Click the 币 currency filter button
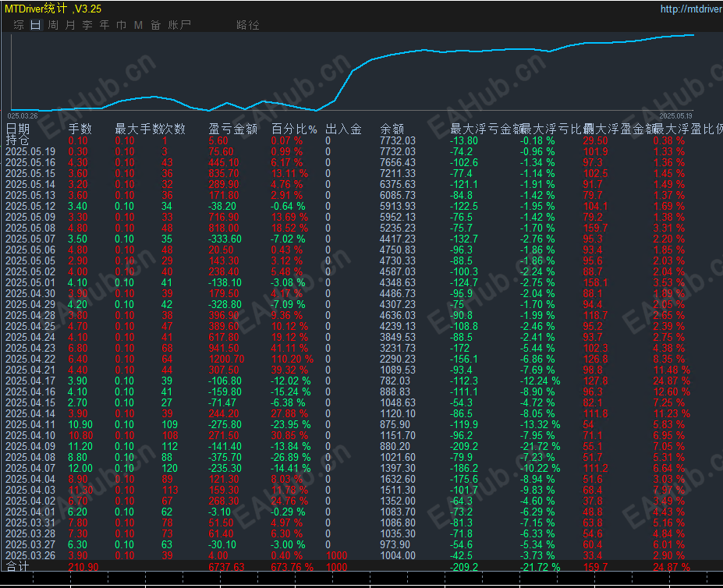 pyautogui.click(x=121, y=25)
